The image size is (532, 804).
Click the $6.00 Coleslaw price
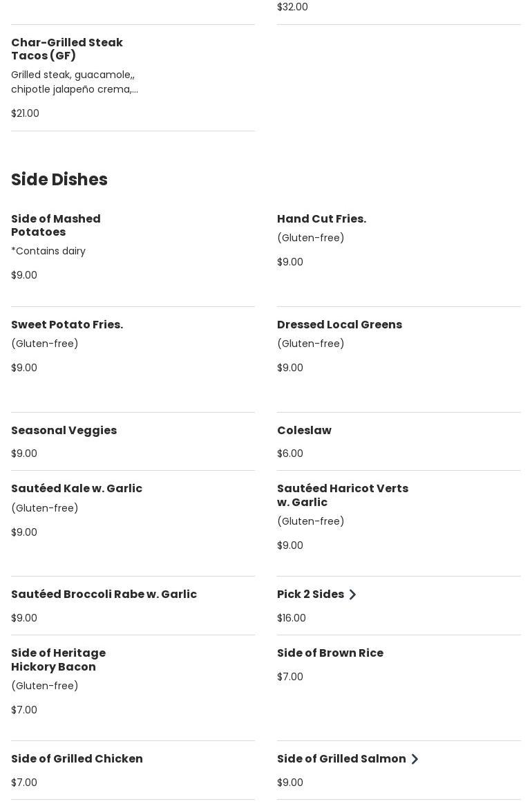(x=290, y=454)
